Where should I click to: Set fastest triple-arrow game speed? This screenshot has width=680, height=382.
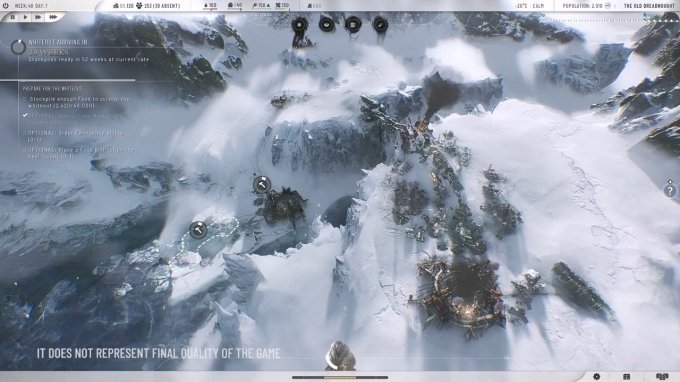pos(53,17)
